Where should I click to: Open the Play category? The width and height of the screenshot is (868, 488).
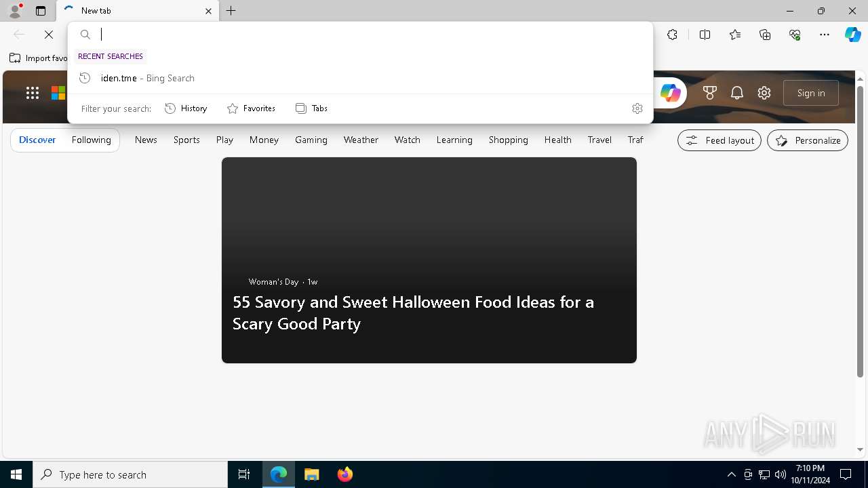pos(224,140)
